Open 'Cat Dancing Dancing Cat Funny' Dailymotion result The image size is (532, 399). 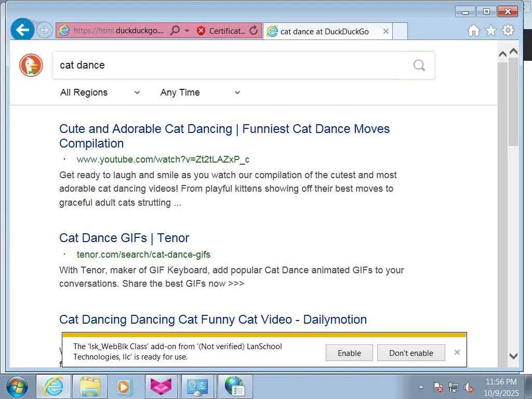click(x=213, y=320)
